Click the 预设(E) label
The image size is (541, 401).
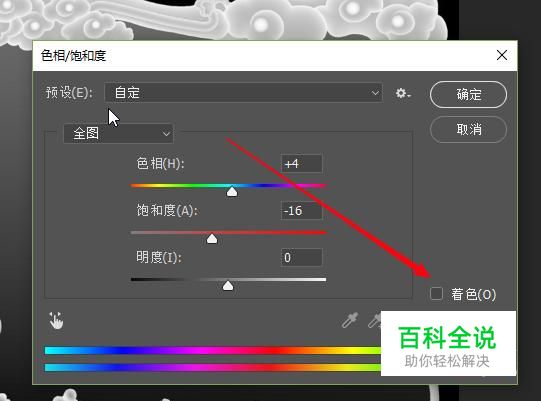click(x=69, y=92)
